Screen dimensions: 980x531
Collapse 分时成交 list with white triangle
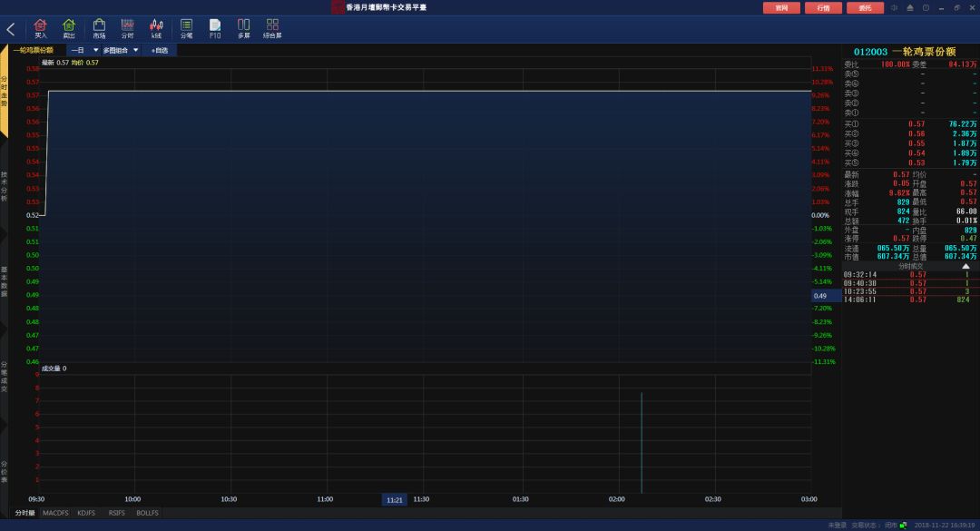pos(965,267)
